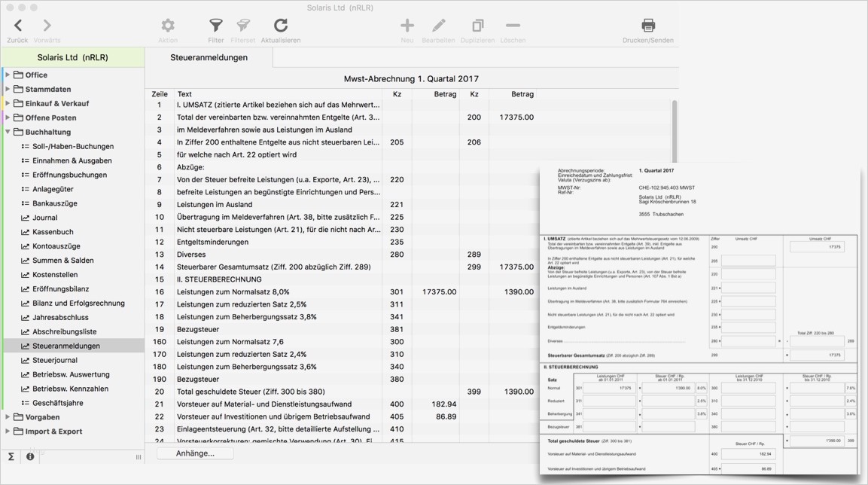Viewport: 868px width, 485px height.
Task: Expand the Vorgaben folder
Action: (8, 417)
